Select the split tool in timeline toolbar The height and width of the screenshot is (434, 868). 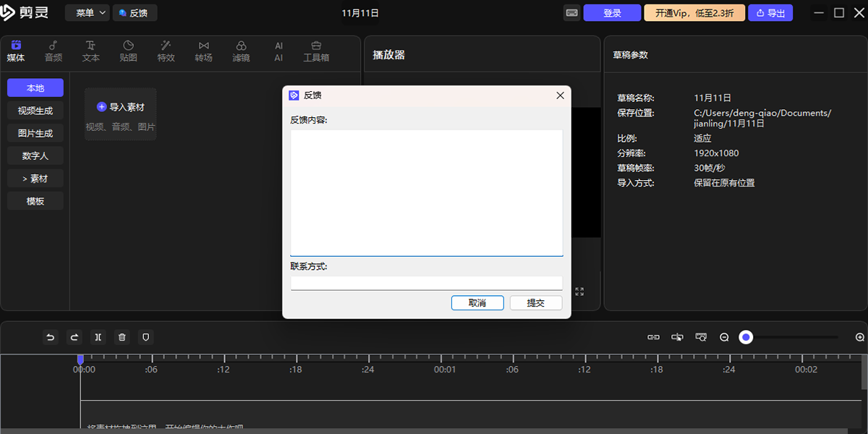pyautogui.click(x=98, y=336)
